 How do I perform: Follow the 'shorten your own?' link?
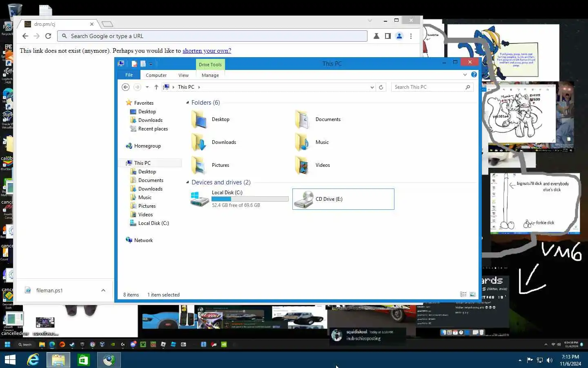point(207,51)
